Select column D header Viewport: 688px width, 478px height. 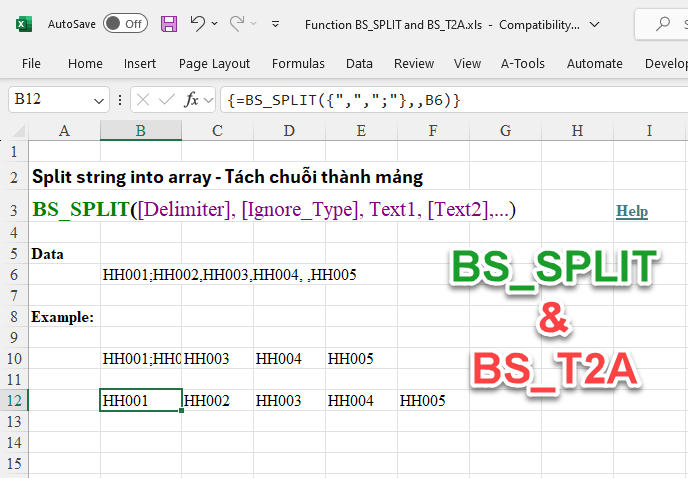tap(289, 131)
